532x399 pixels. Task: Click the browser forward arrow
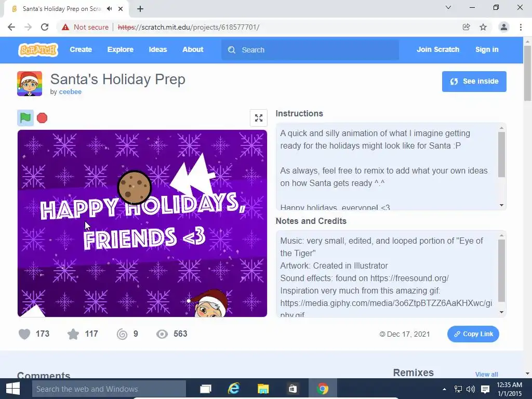point(28,27)
